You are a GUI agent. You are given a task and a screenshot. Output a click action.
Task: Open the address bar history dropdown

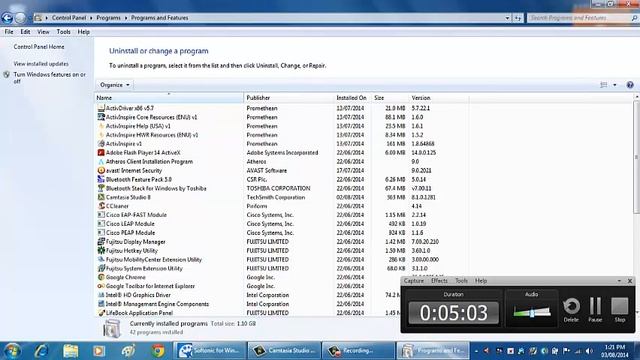507,18
